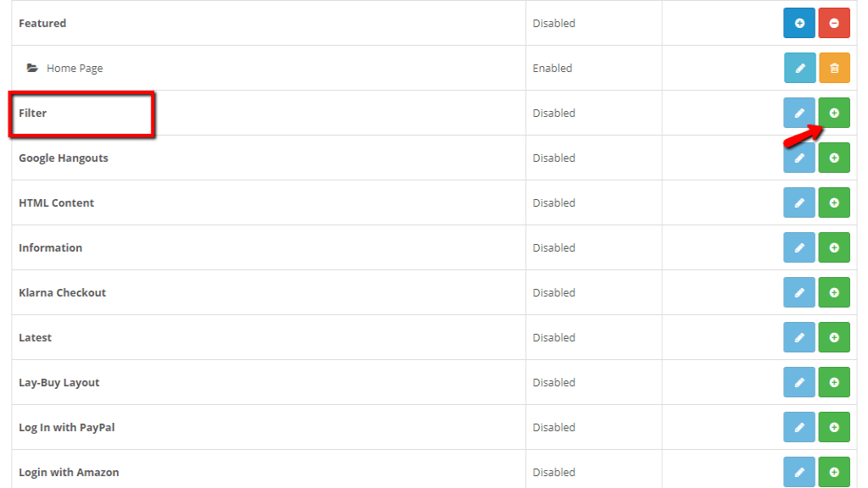Image resolution: width=868 pixels, height=488 pixels.
Task: Click the edit pencil for Lay-Buy Layout
Action: coord(798,383)
